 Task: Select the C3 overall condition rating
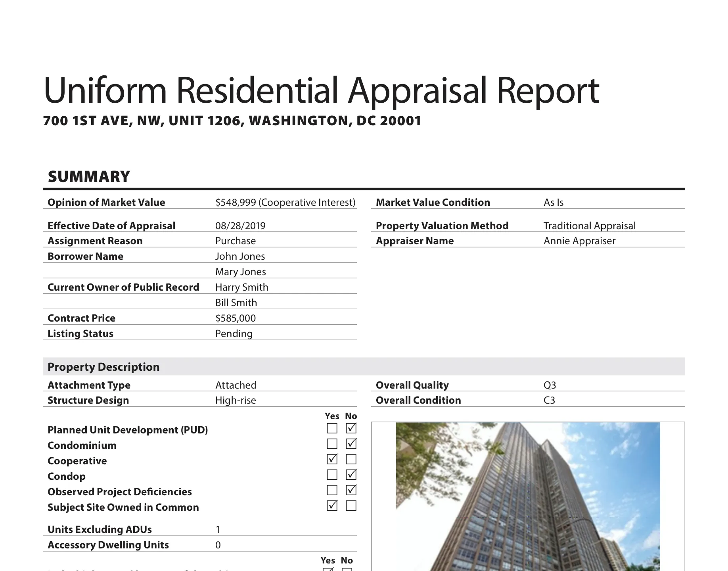(549, 400)
